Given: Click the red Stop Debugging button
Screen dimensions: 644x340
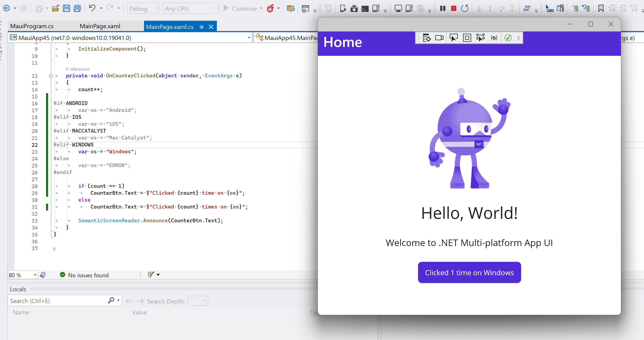Looking at the screenshot, I should pos(454,8).
